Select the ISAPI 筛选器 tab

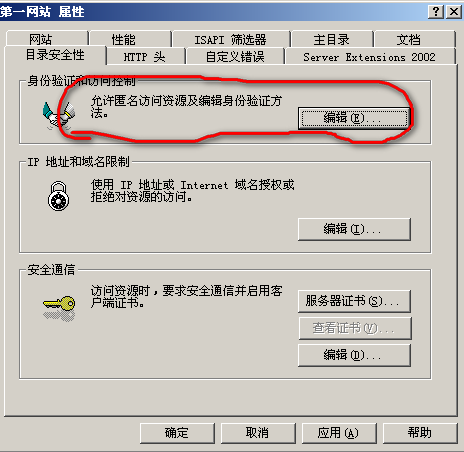231,39
